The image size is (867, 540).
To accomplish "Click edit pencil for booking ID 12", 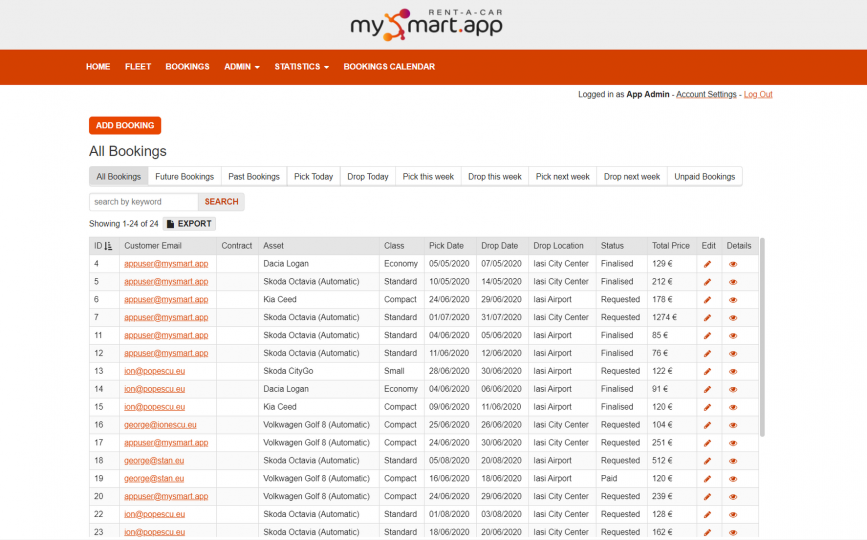I will pos(707,354).
